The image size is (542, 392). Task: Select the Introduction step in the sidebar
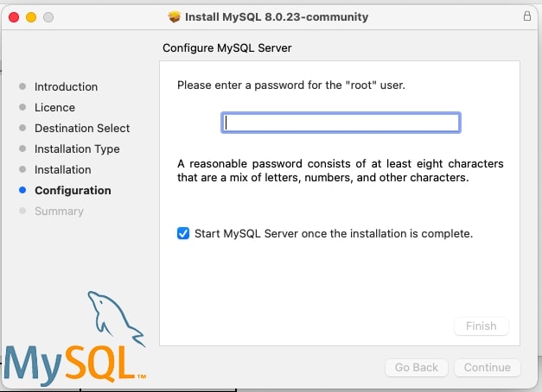pos(66,86)
